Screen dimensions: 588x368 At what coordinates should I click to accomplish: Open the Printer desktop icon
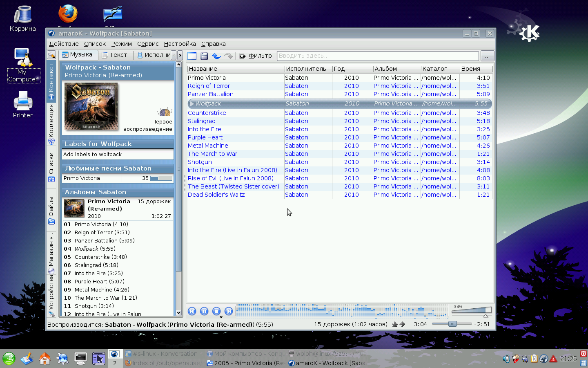[x=22, y=105]
